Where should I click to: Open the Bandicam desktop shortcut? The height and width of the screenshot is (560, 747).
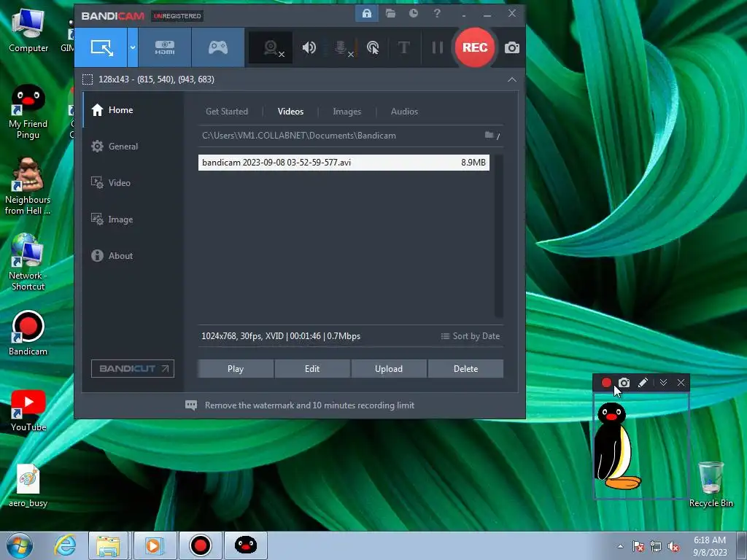[28, 333]
